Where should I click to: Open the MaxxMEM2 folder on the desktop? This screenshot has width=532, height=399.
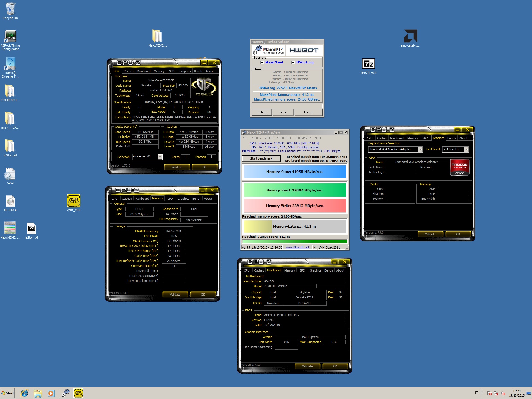(157, 38)
